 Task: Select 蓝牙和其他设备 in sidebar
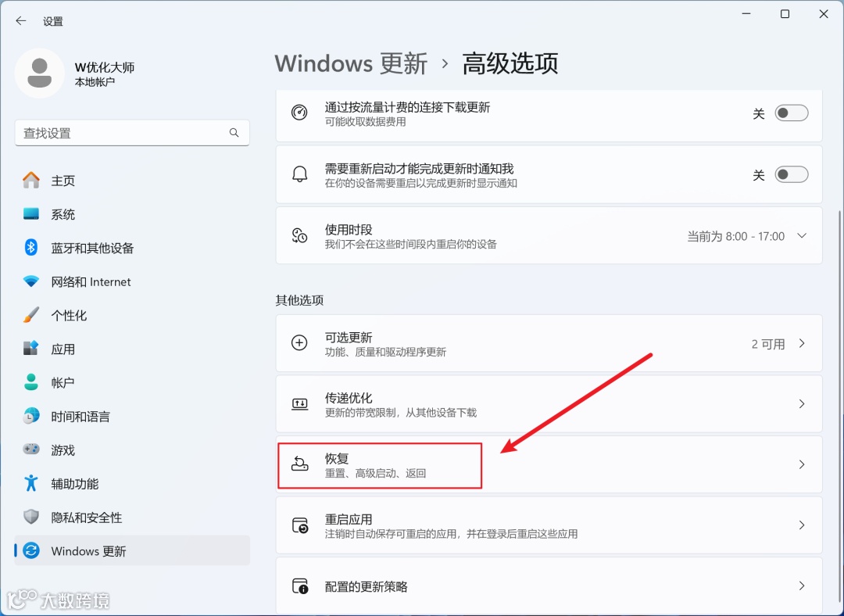coord(132,248)
